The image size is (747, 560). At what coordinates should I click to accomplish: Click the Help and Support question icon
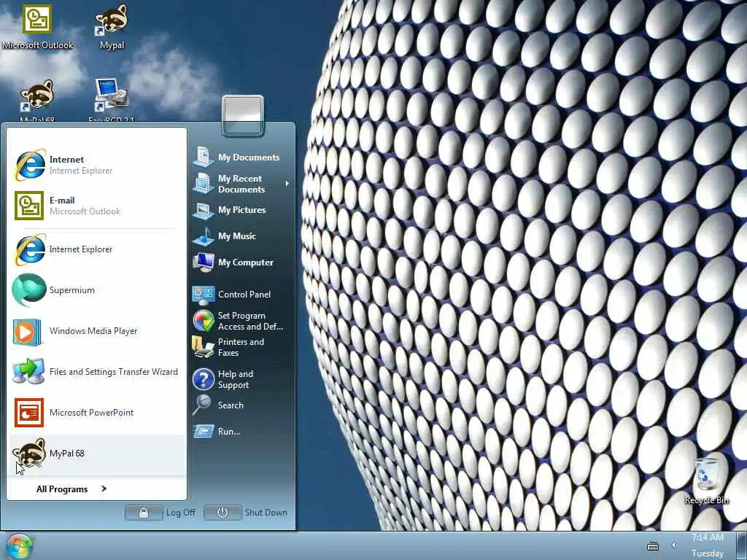pos(204,379)
